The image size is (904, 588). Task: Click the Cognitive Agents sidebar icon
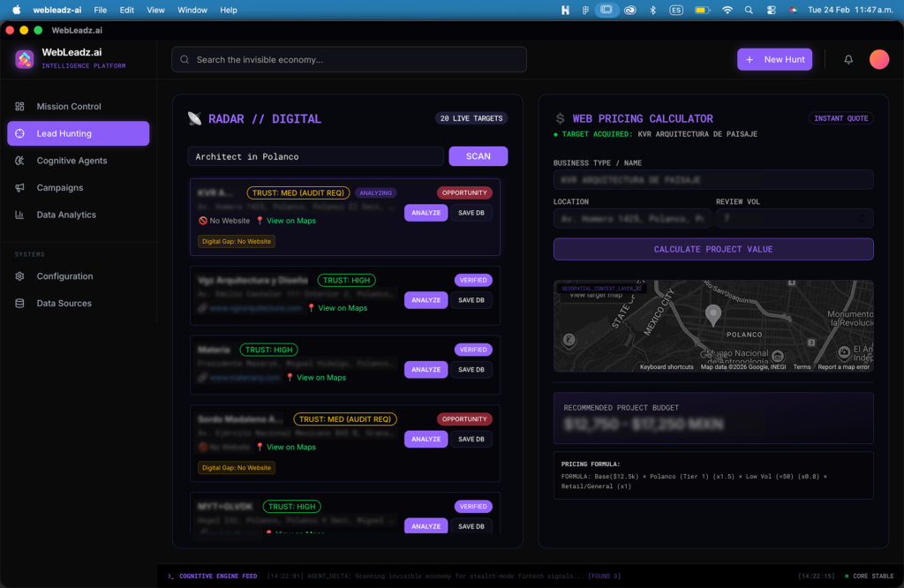click(19, 161)
